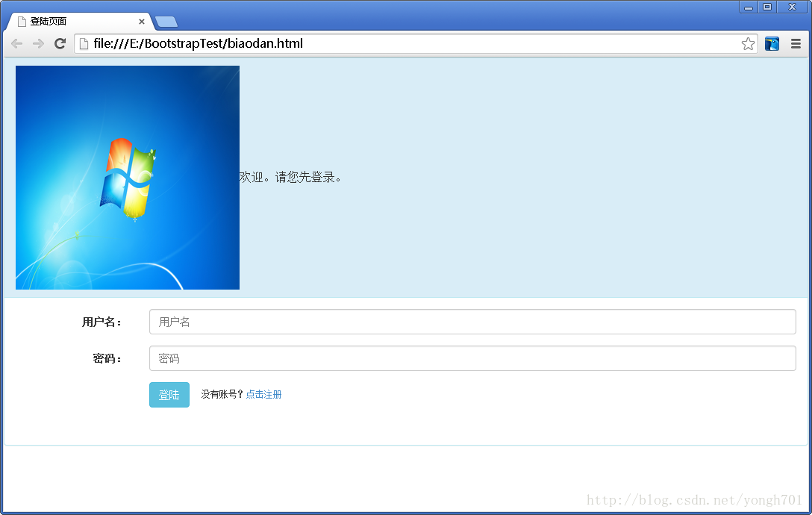The width and height of the screenshot is (812, 515).
Task: Click the 没有账号? text
Action: [222, 394]
